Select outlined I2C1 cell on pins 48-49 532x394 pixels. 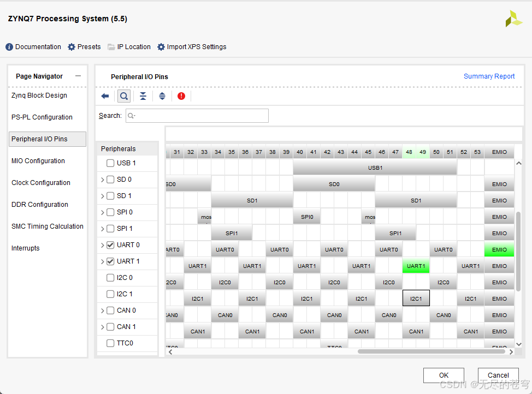click(x=416, y=299)
